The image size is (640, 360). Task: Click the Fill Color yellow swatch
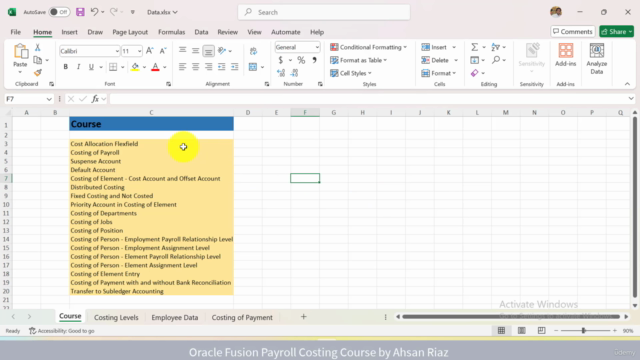135,67
